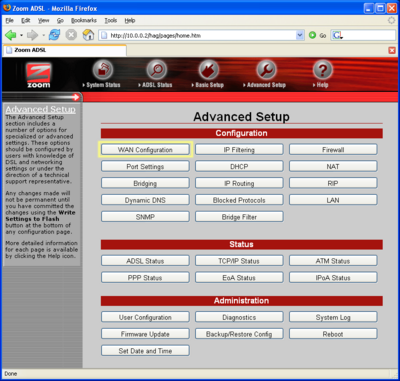The width and height of the screenshot is (400, 381).
Task: Open Dynamic DNS settings
Action: tap(145, 200)
